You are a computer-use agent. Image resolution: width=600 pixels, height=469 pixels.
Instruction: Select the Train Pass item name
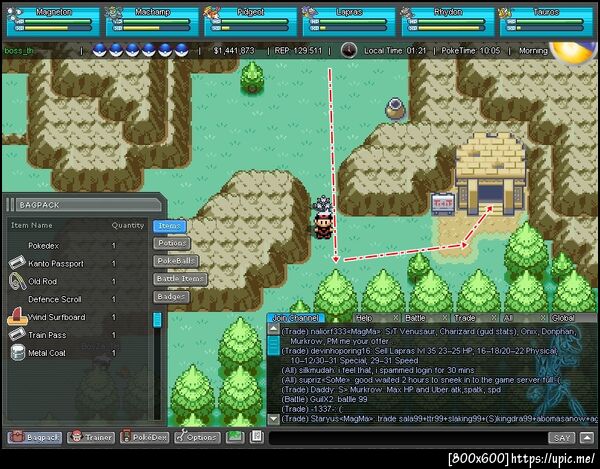tap(47, 335)
